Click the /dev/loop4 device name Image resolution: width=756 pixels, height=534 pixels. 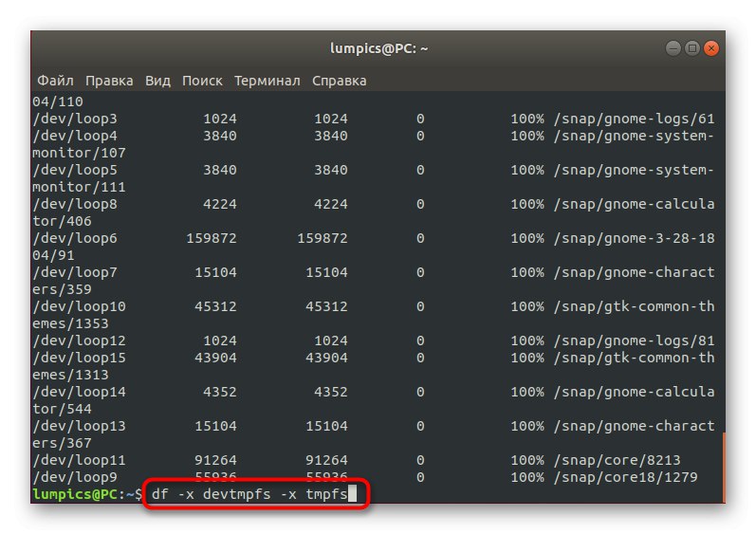point(75,136)
